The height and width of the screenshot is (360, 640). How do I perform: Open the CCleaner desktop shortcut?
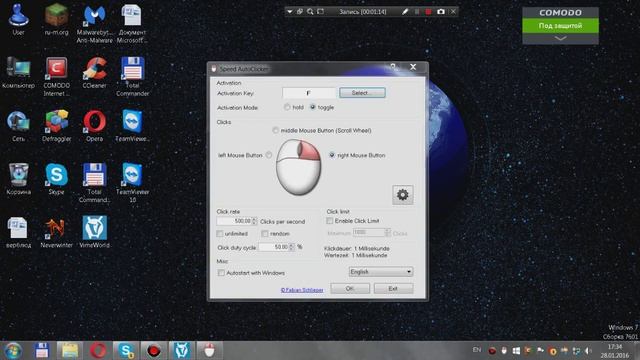pyautogui.click(x=94, y=72)
